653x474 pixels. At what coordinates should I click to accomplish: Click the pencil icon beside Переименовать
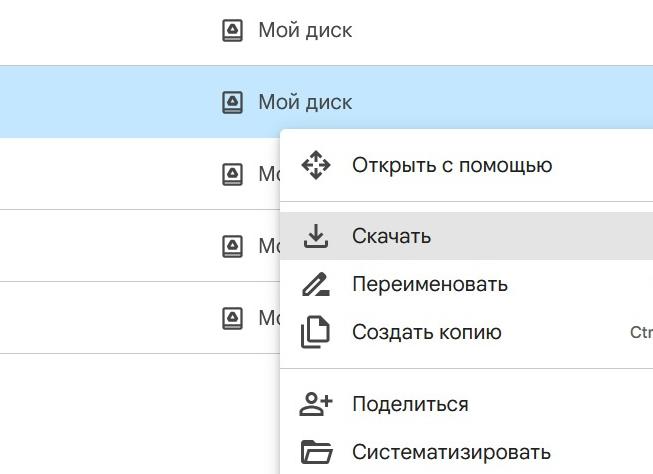point(316,284)
